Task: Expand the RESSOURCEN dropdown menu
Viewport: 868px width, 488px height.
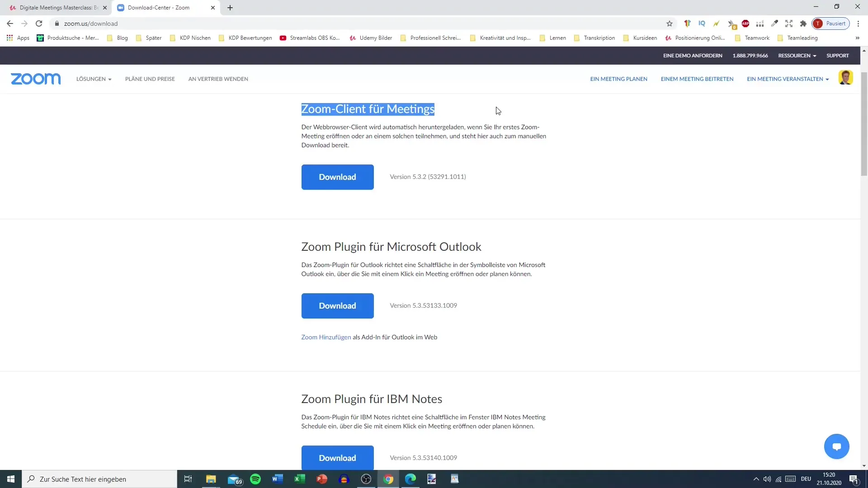Action: tap(797, 56)
